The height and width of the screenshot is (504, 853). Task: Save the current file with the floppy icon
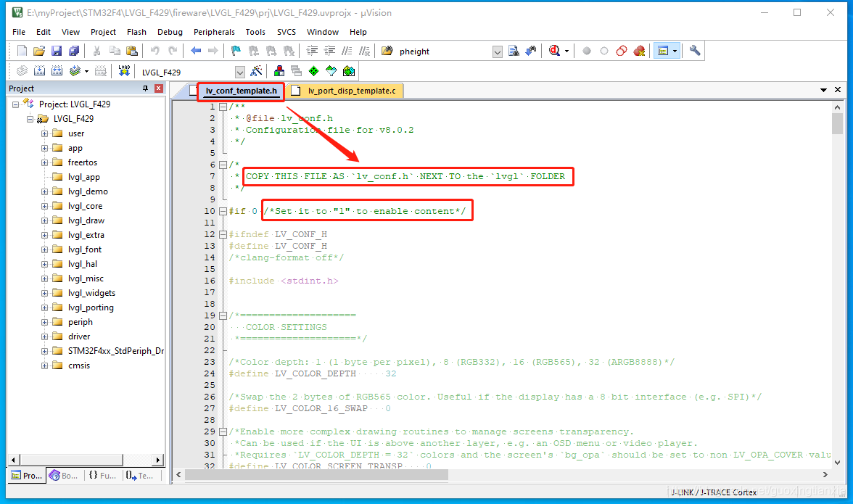[57, 51]
